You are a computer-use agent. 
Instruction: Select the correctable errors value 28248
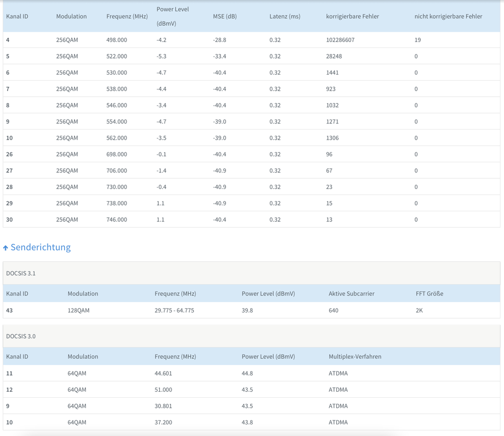pyautogui.click(x=334, y=56)
